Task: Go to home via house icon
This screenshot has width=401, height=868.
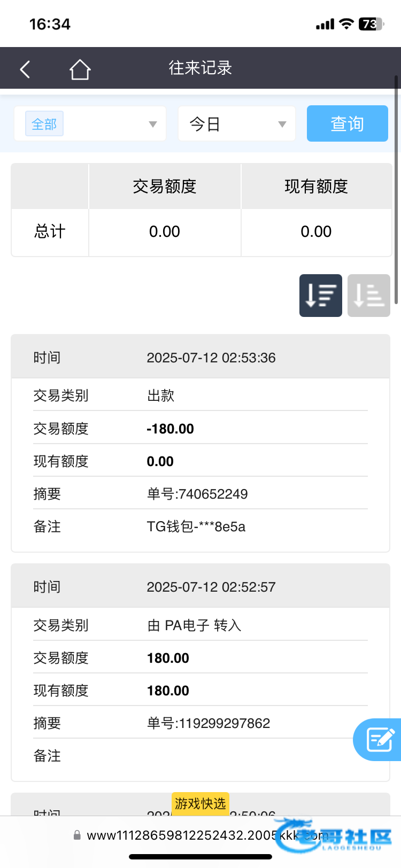Action: [x=80, y=69]
